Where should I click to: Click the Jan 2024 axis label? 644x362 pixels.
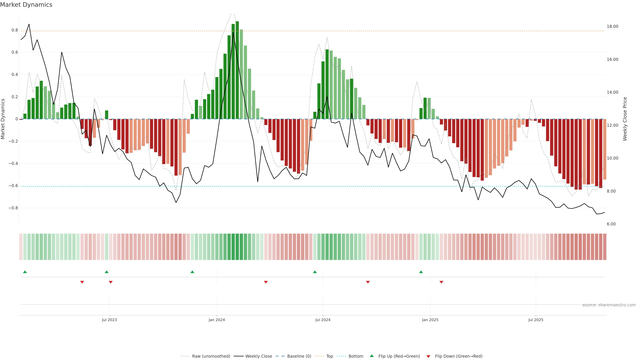pos(217,320)
